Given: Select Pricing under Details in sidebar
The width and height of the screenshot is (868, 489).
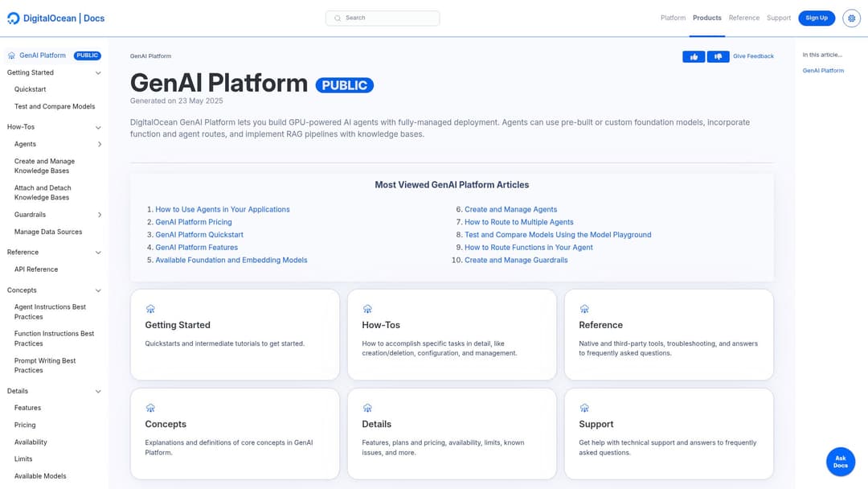Looking at the screenshot, I should pyautogui.click(x=25, y=425).
